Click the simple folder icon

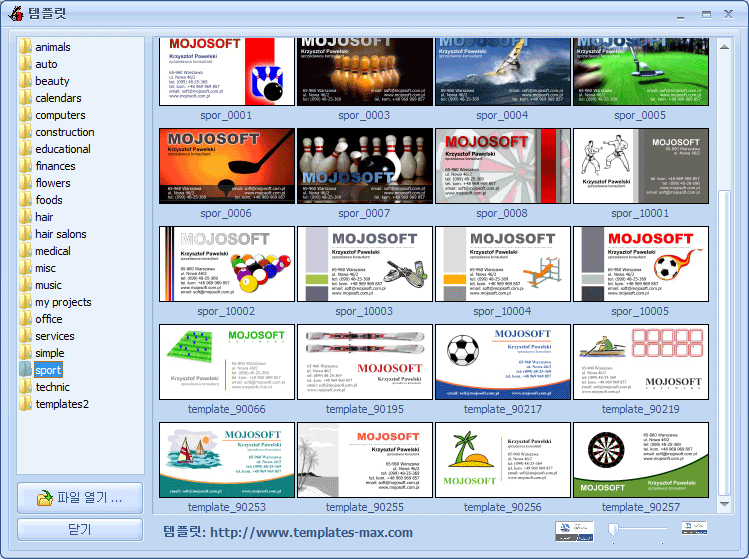point(25,353)
